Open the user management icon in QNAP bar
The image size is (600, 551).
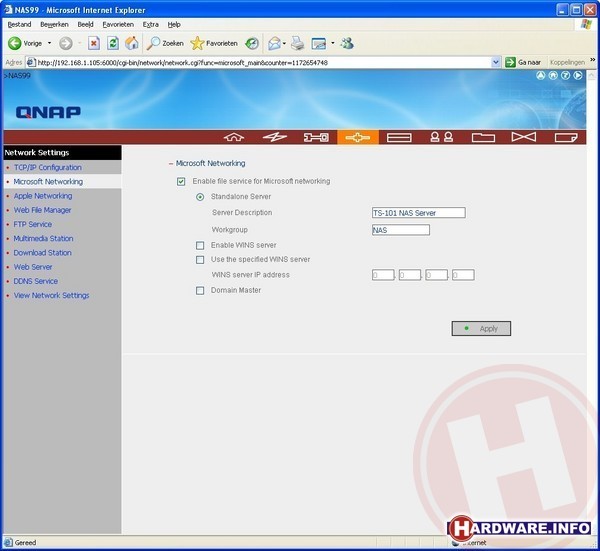(441, 137)
